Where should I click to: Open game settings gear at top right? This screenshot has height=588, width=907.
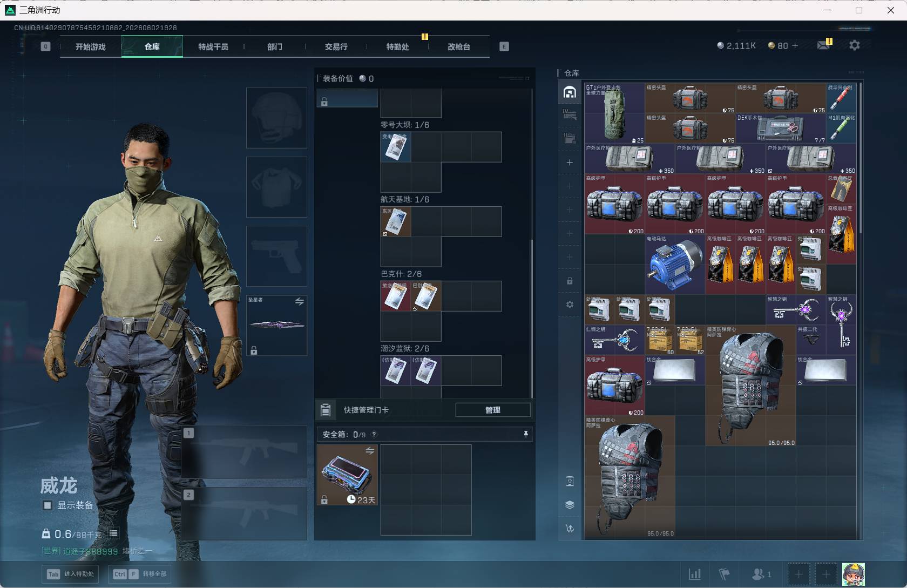point(854,45)
